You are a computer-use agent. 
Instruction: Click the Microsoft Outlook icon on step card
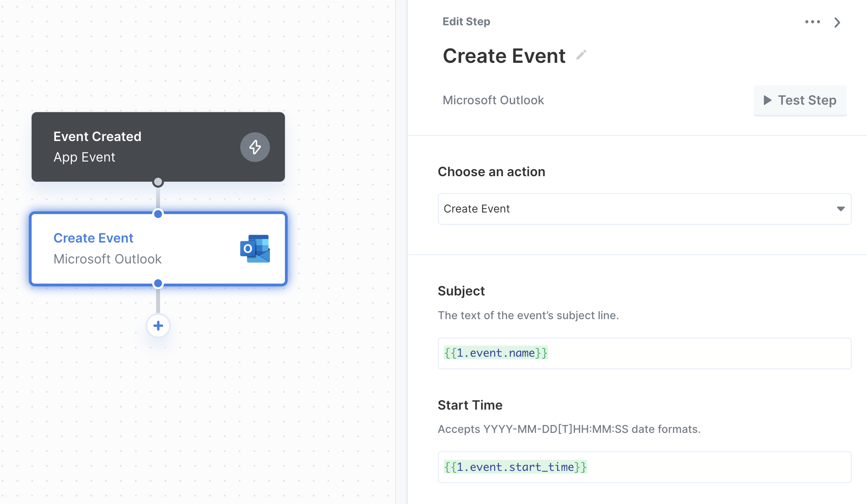(x=255, y=248)
